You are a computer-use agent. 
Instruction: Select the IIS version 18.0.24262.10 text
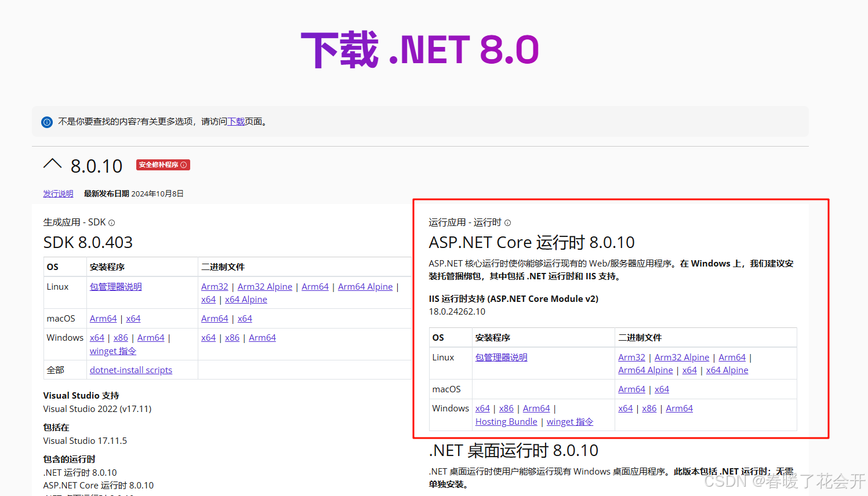click(x=457, y=312)
